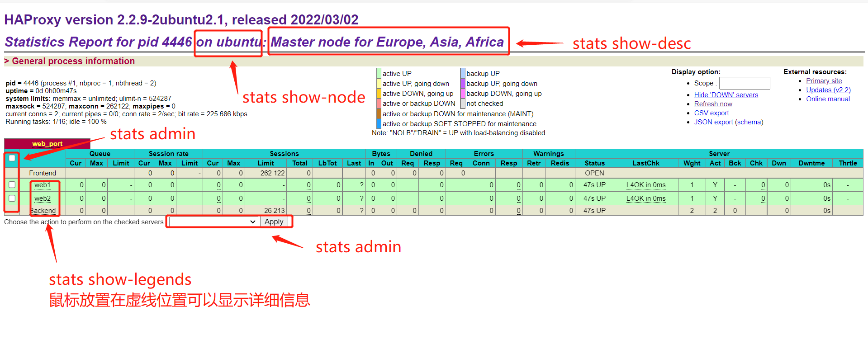Screen dimensions: 868x354
Task: Click the 'backup UP' legend swatch
Action: [x=463, y=73]
